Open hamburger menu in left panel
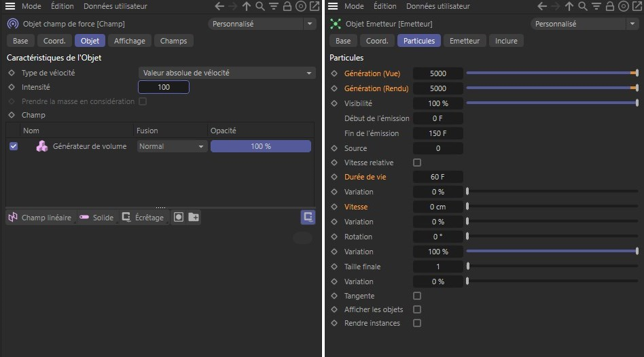 coord(10,6)
